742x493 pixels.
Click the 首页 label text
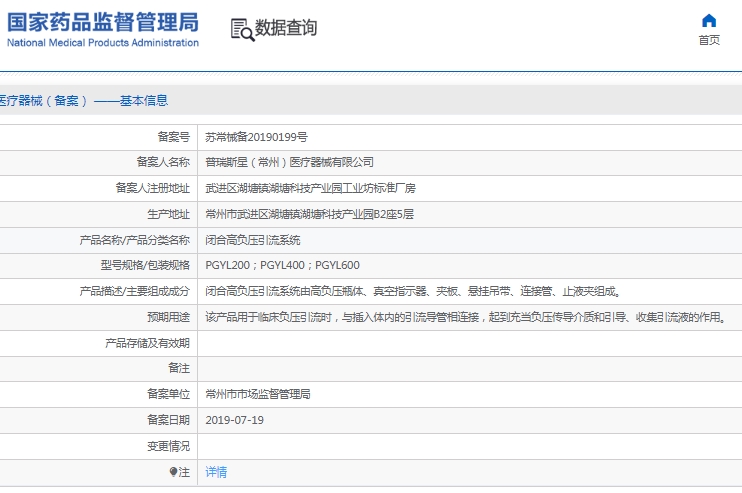pos(709,40)
